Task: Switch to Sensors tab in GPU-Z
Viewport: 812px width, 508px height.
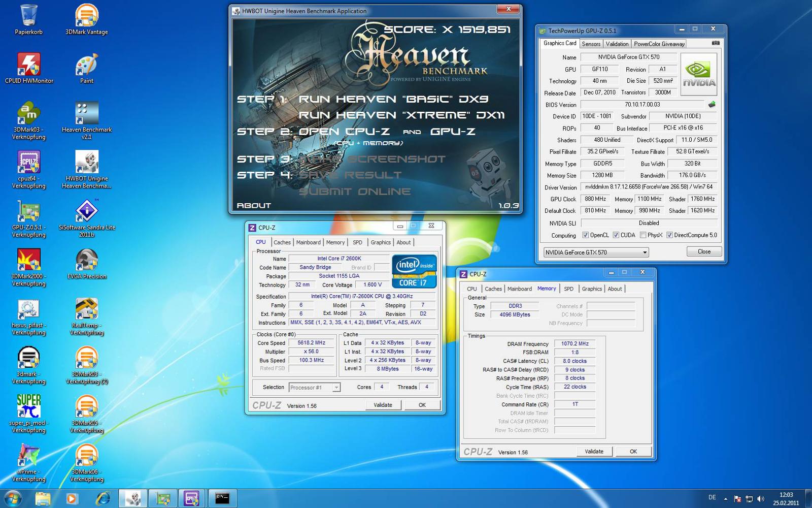Action: (x=591, y=44)
